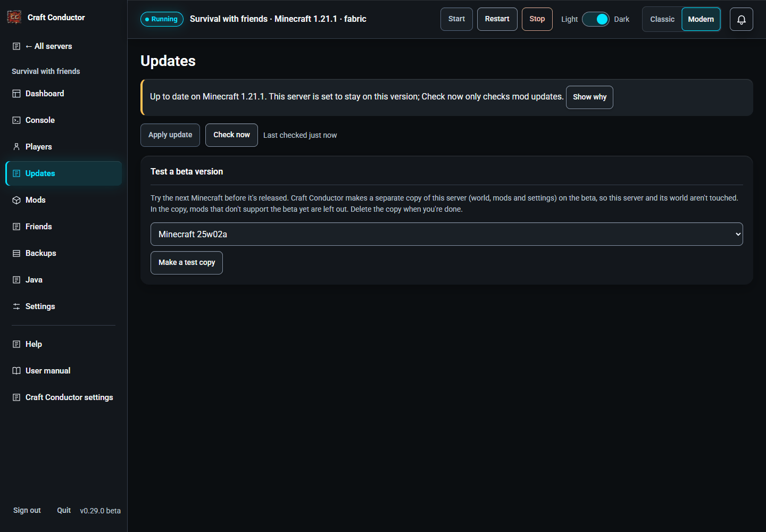Click the Last checked just now text
The image size is (766, 532).
point(300,135)
